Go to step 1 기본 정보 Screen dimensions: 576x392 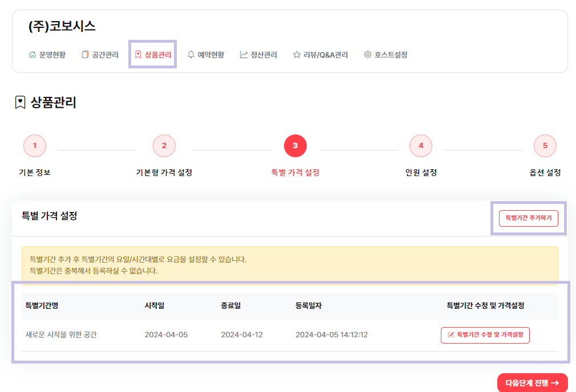tap(35, 146)
